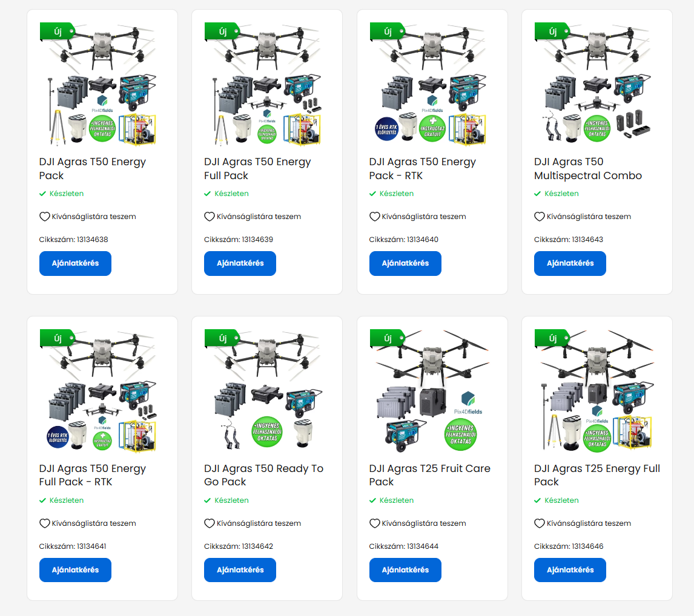Open T25 Fruit Care Pack product image
Screen dimensions: 694x616
[432, 391]
